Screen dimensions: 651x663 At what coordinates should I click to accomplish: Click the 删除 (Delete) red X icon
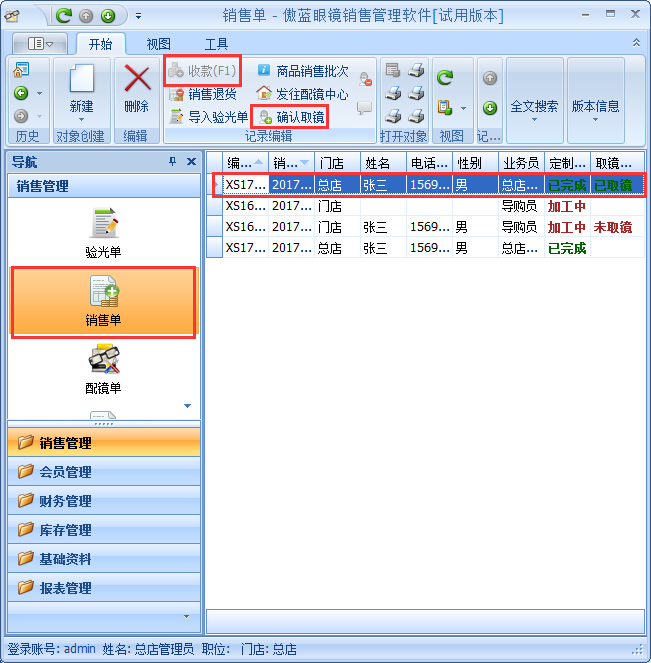pyautogui.click(x=136, y=90)
